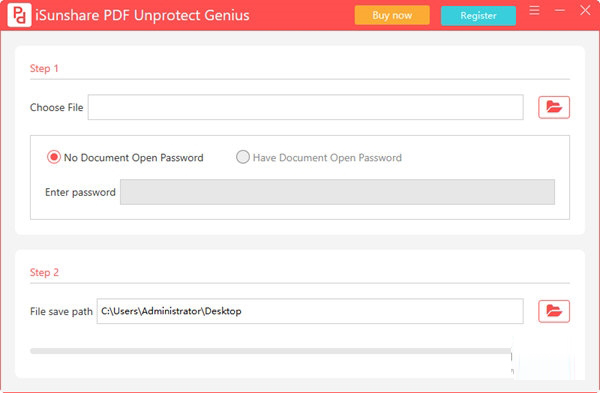Browse for the save path with the folder icon
The image size is (600, 393).
coord(554,311)
